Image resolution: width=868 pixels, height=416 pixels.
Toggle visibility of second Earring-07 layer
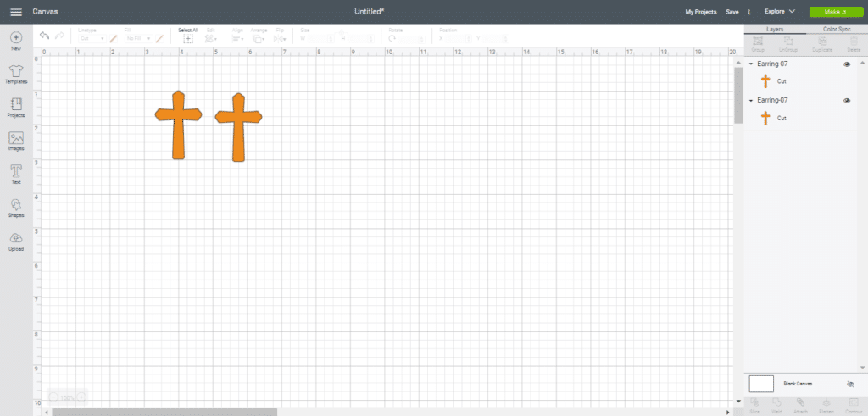coord(847,100)
